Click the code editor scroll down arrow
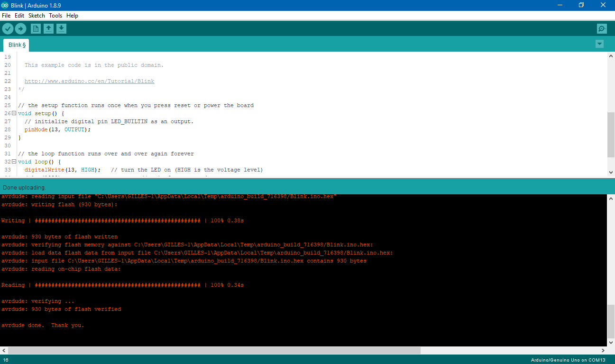 tap(611, 173)
